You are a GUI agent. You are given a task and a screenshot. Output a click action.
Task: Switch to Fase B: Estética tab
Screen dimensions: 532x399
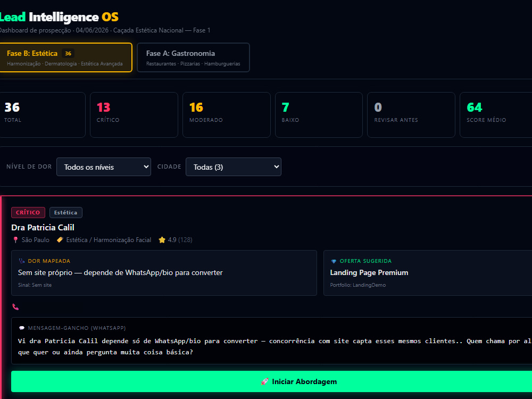point(66,57)
